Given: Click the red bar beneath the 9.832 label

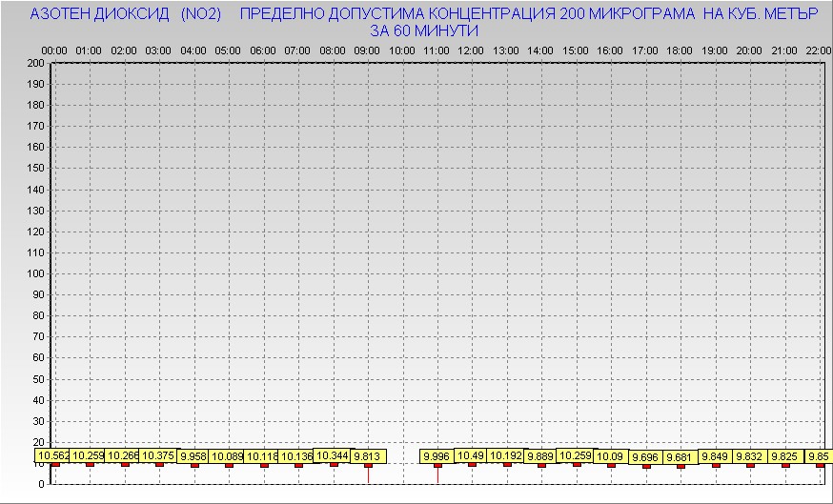Looking at the screenshot, I should pos(750,466).
